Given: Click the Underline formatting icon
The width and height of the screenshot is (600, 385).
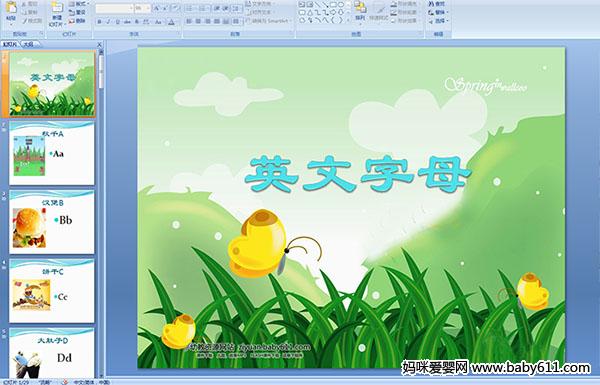Looking at the screenshot, I should 117,22.
